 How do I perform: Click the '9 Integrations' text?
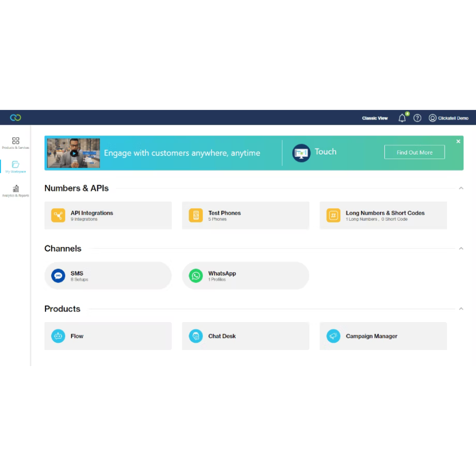pos(84,219)
